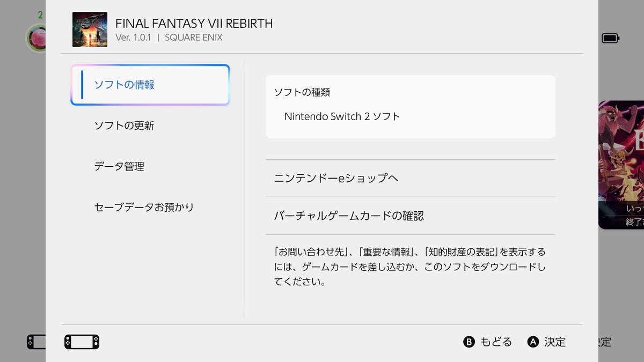The width and height of the screenshot is (644, 362).
Task: Click the battery status icon
Action: point(610,38)
